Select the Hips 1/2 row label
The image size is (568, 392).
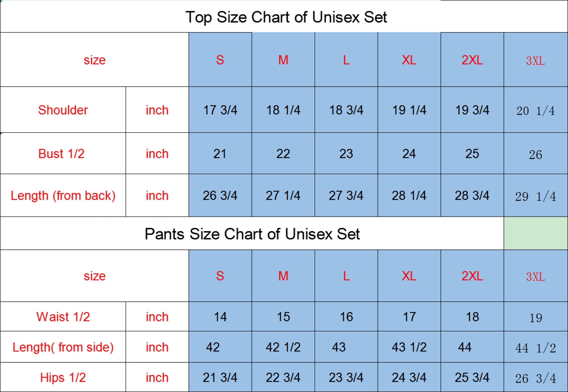[x=63, y=377]
